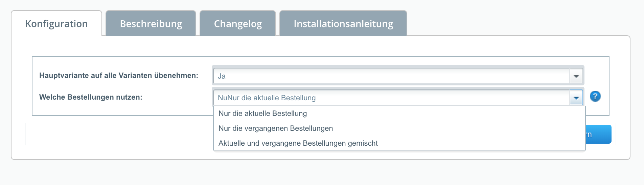644x185 pixels.
Task: Collapse the Welche Bestellungen dropdown arrow
Action: point(576,98)
